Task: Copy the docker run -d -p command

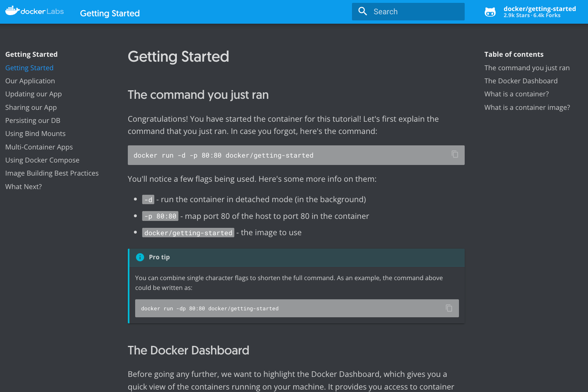Action: [x=455, y=154]
